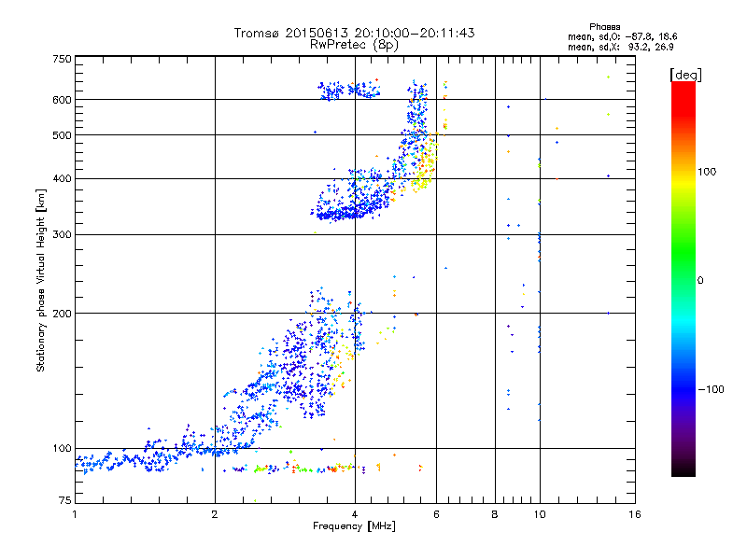Click the '16' frequency tick label
Viewport: 747px width, 560px height.
635,514
